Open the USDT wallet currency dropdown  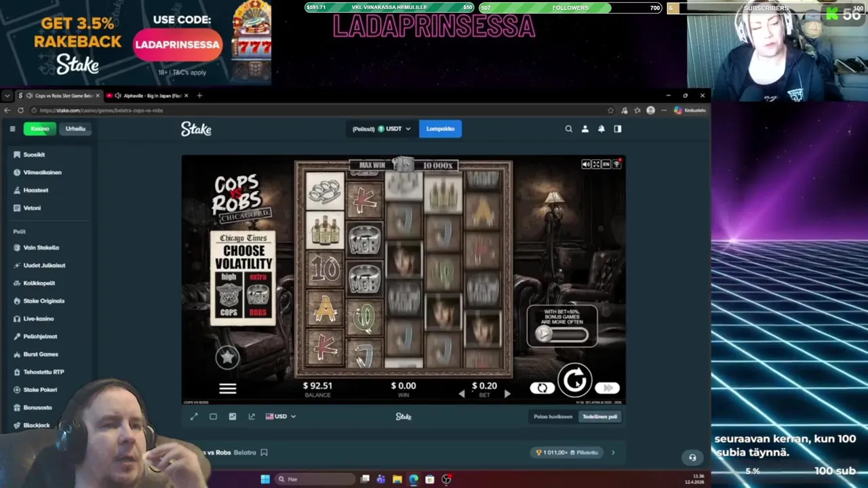point(382,129)
